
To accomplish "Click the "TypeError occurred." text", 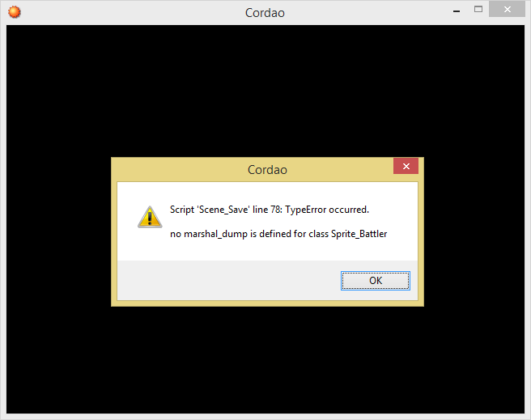I will (327, 210).
